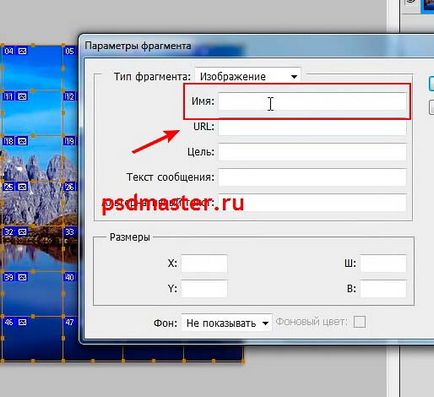Click the Фон label text

pos(165,323)
